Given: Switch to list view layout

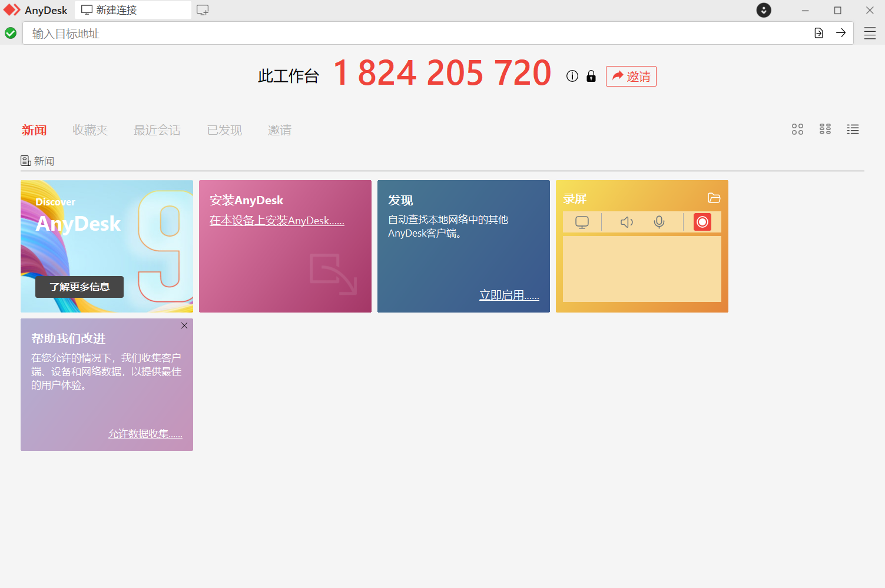Looking at the screenshot, I should pyautogui.click(x=853, y=129).
